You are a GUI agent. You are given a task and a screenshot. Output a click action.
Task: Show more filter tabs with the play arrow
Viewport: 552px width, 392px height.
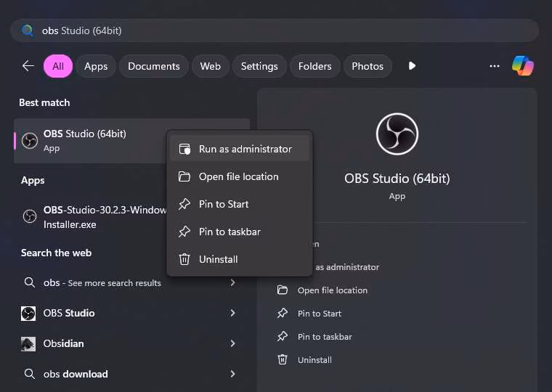tap(412, 66)
